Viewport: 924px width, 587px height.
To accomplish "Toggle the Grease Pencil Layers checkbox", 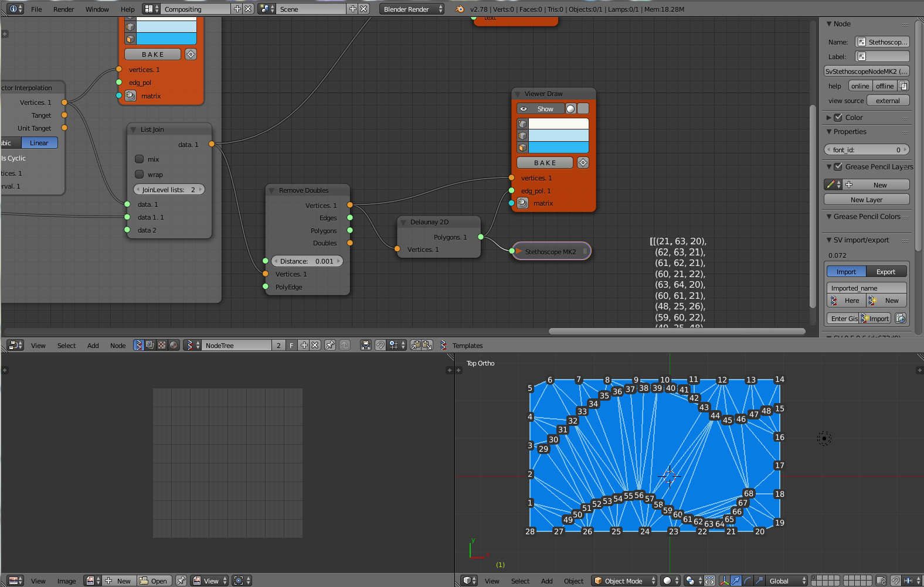I will (x=838, y=167).
